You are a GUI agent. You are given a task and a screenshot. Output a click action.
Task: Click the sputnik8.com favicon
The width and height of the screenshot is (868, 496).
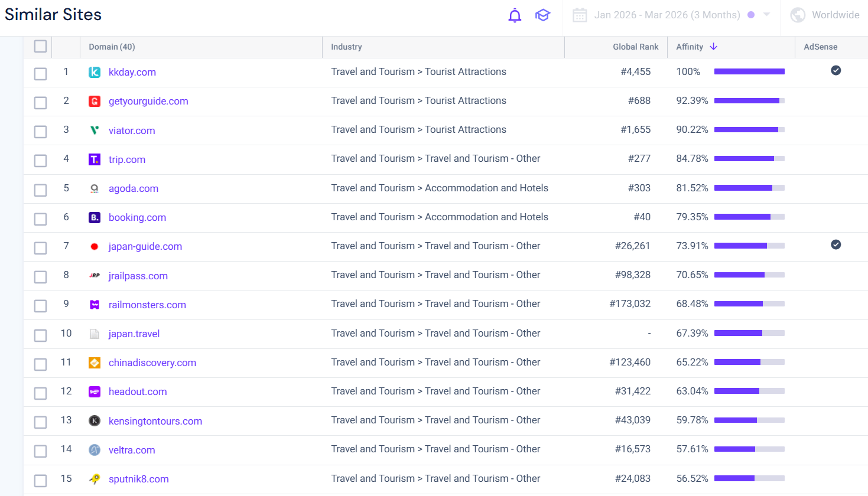(x=95, y=479)
